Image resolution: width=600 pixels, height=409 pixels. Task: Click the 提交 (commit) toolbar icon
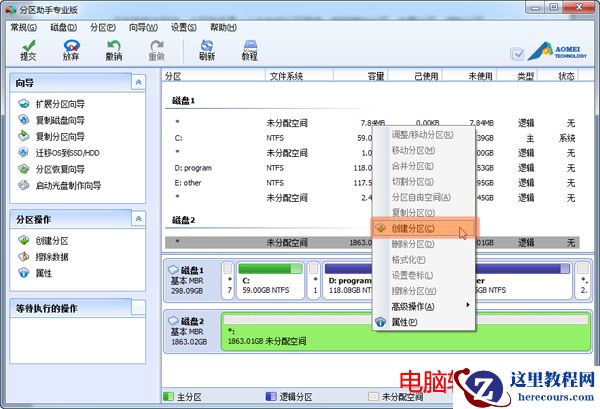point(28,51)
